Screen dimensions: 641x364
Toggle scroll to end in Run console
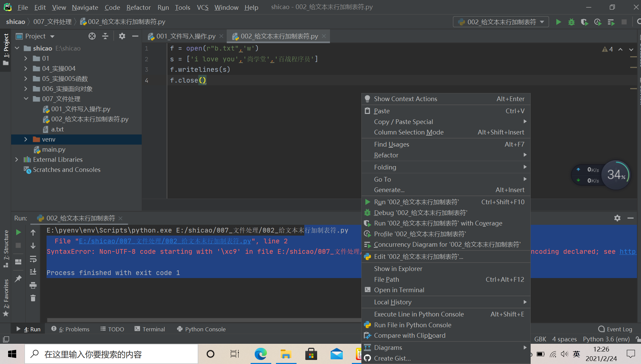pyautogui.click(x=33, y=272)
